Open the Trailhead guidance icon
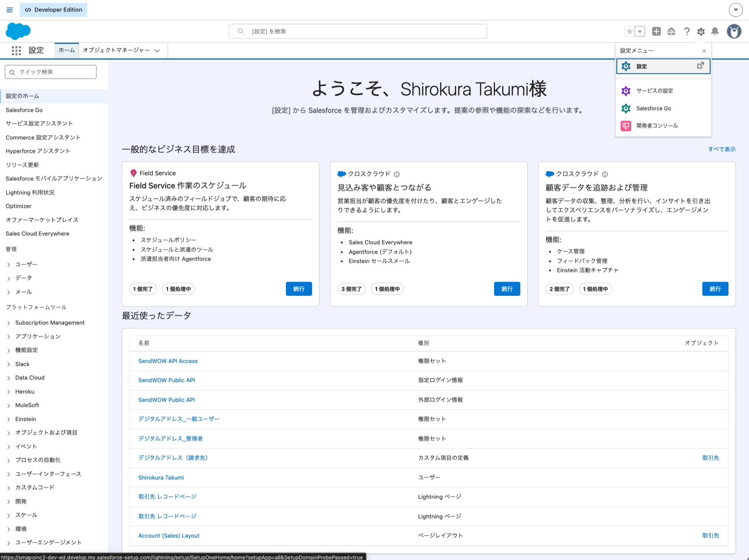This screenshot has width=749, height=560. pos(671,31)
